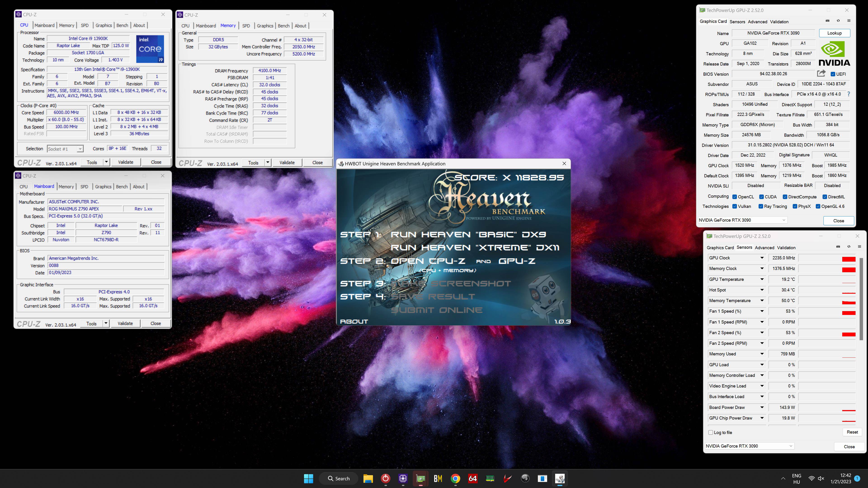Open the Bench tab in CPU-Z Memory window

tap(283, 26)
